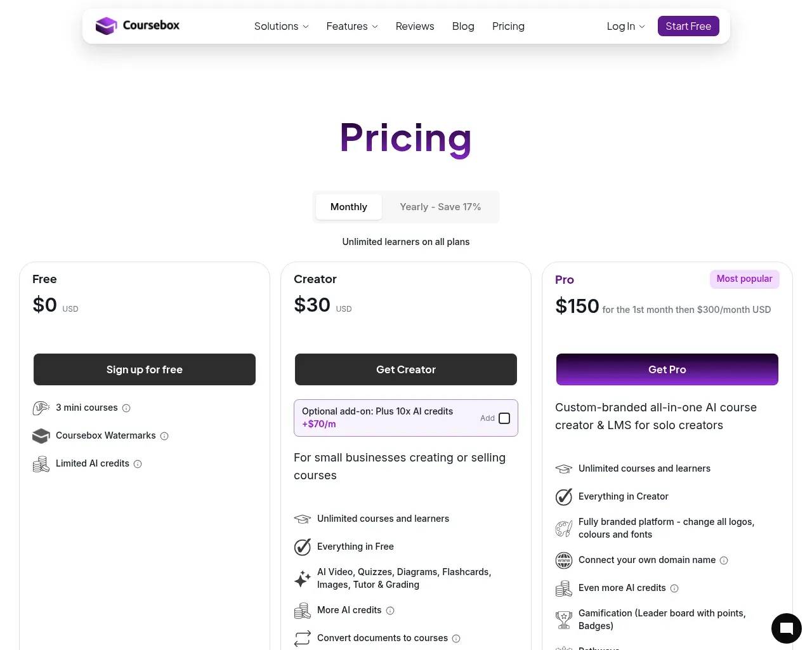Viewport: 812px width, 650px height.
Task: Expand the Solutions dropdown menu
Action: point(282,26)
